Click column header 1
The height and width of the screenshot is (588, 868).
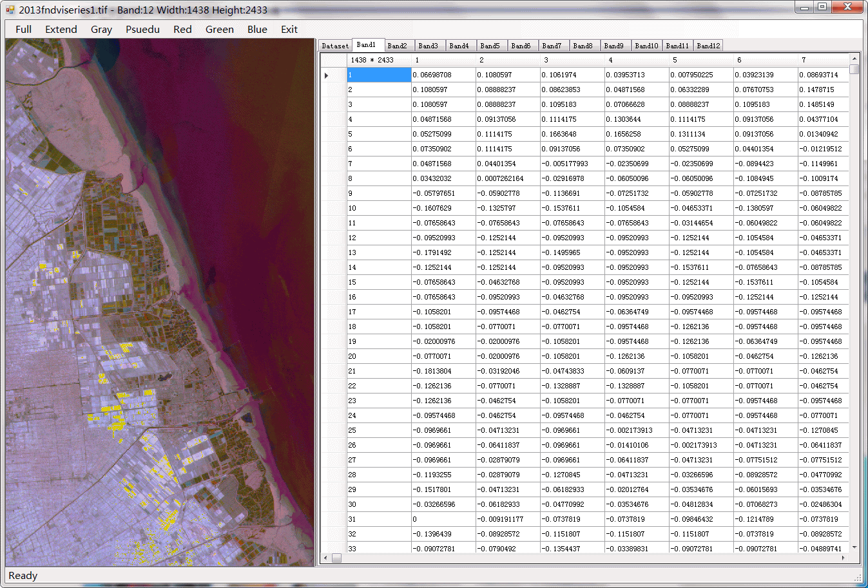point(443,60)
